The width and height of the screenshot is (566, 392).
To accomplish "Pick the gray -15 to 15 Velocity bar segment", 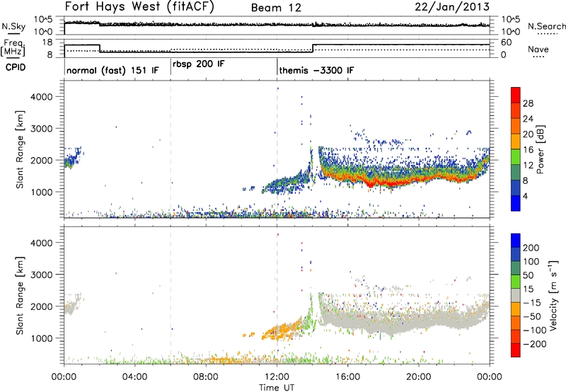I will [516, 295].
